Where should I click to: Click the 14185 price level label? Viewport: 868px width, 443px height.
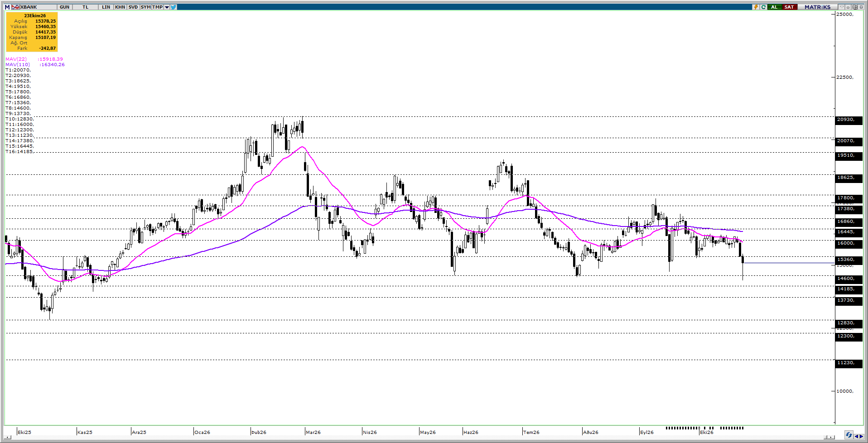click(849, 289)
